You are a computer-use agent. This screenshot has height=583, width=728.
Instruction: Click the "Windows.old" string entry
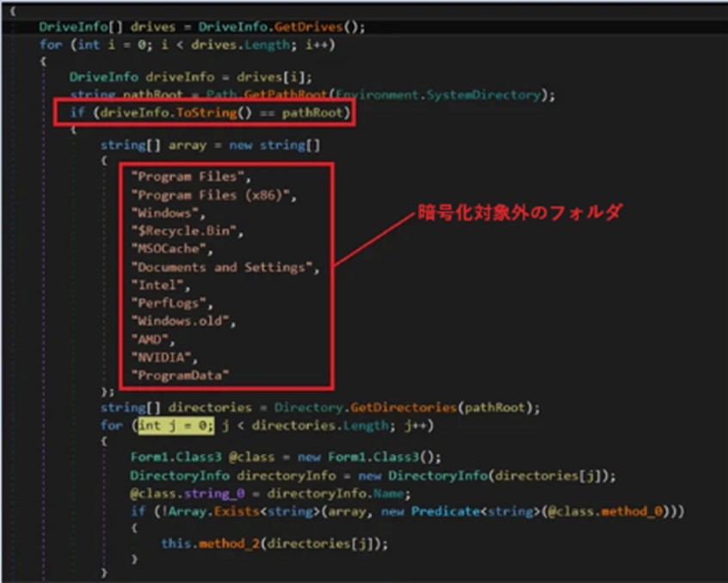click(182, 321)
